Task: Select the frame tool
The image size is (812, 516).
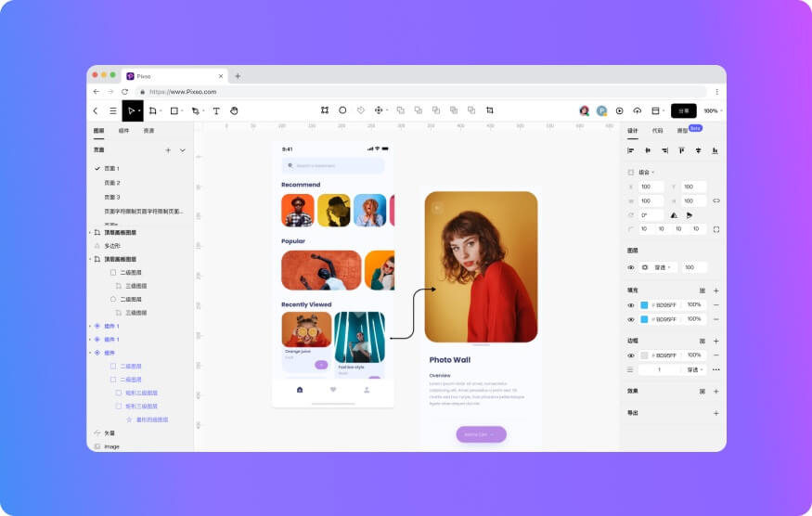Action: point(153,110)
